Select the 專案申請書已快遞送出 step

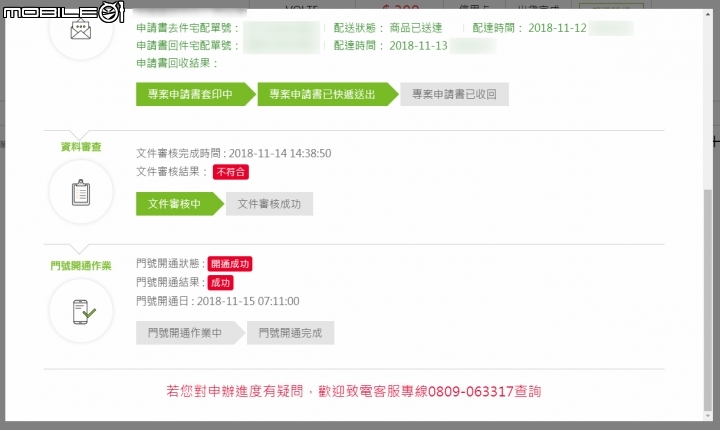[322, 95]
